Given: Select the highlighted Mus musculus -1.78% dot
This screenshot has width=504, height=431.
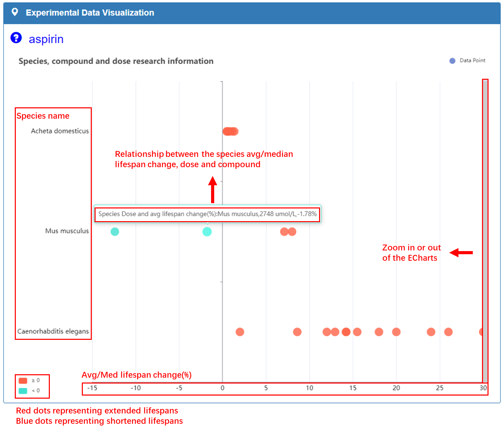Looking at the screenshot, I should pos(207,231).
